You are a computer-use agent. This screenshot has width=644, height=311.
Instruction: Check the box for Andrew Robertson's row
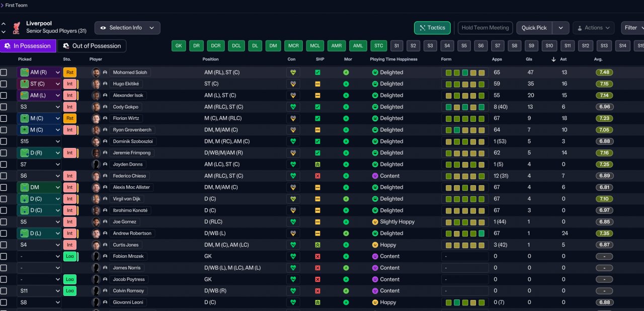tap(4, 234)
